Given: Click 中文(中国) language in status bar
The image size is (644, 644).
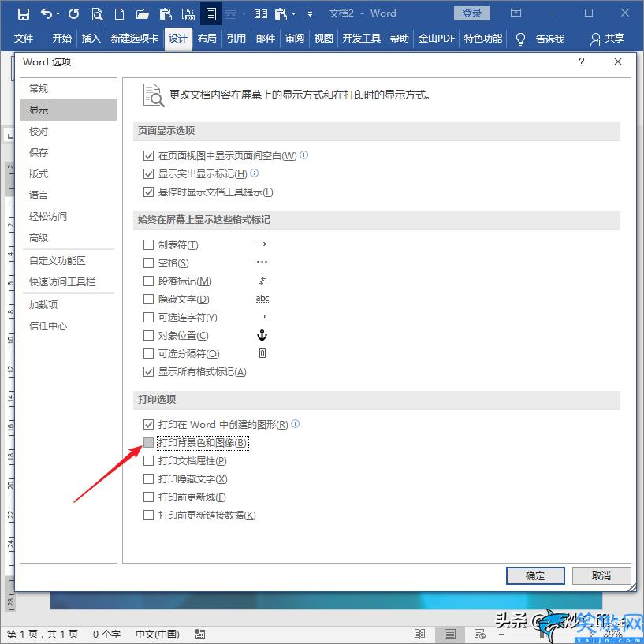Looking at the screenshot, I should click(x=158, y=634).
